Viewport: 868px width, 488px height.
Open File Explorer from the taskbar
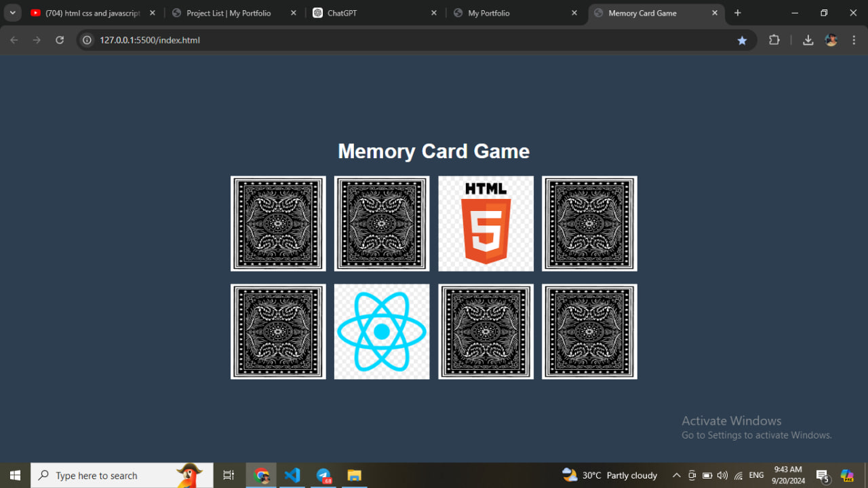(x=354, y=475)
